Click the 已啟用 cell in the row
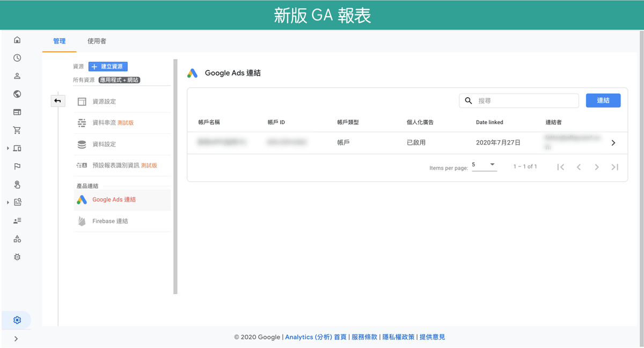Screen dimensions: 644x348 pyautogui.click(x=416, y=143)
